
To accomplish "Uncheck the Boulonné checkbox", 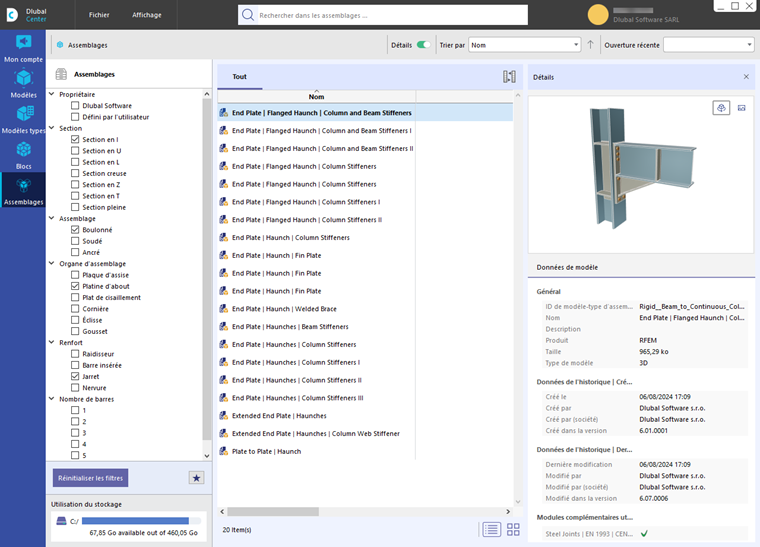I will 75,230.
